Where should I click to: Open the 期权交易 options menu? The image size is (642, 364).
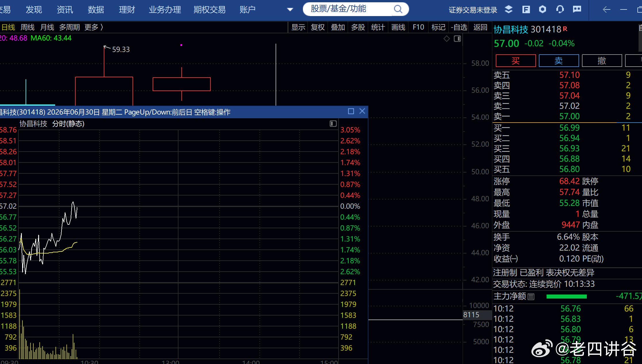(x=210, y=10)
